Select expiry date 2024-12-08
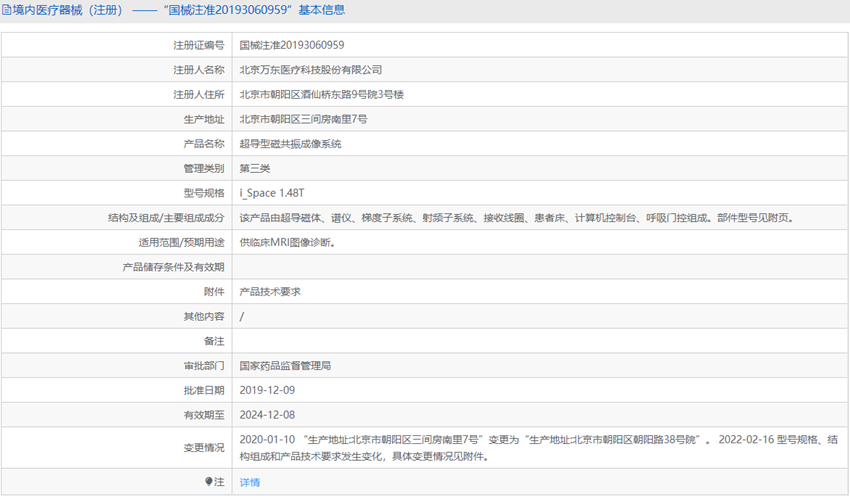This screenshot has height=496, width=850. (267, 415)
